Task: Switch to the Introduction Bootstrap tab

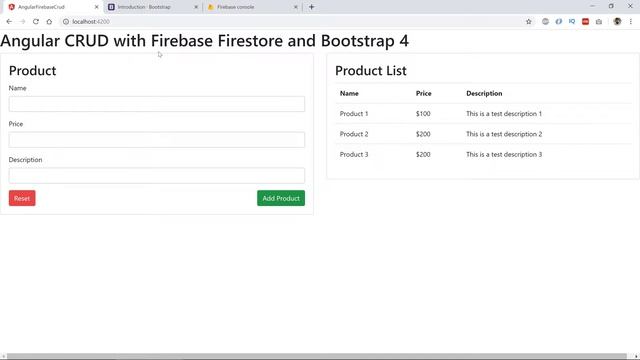Action: pyautogui.click(x=153, y=7)
